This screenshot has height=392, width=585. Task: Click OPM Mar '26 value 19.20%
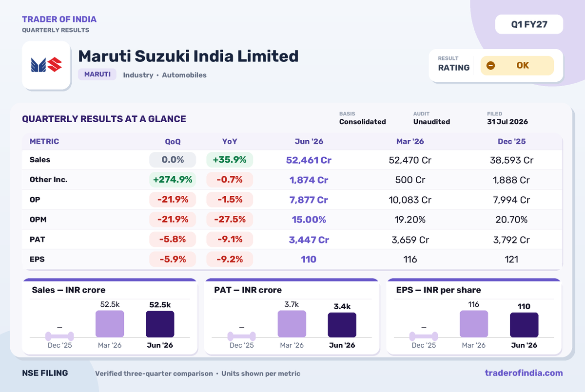coord(410,220)
